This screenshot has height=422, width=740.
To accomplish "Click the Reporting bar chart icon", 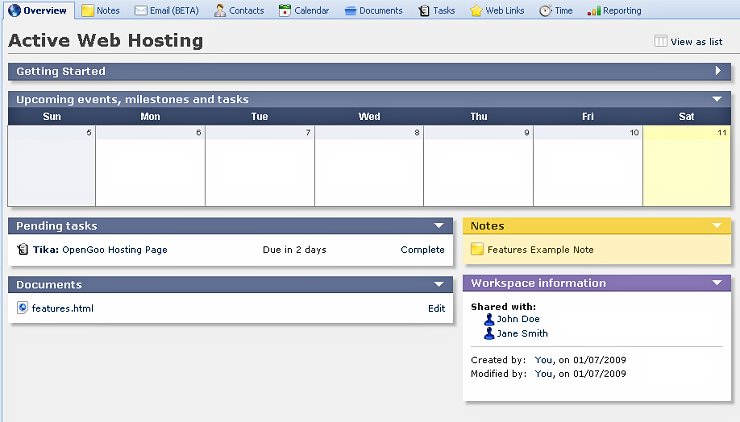I will [x=594, y=10].
